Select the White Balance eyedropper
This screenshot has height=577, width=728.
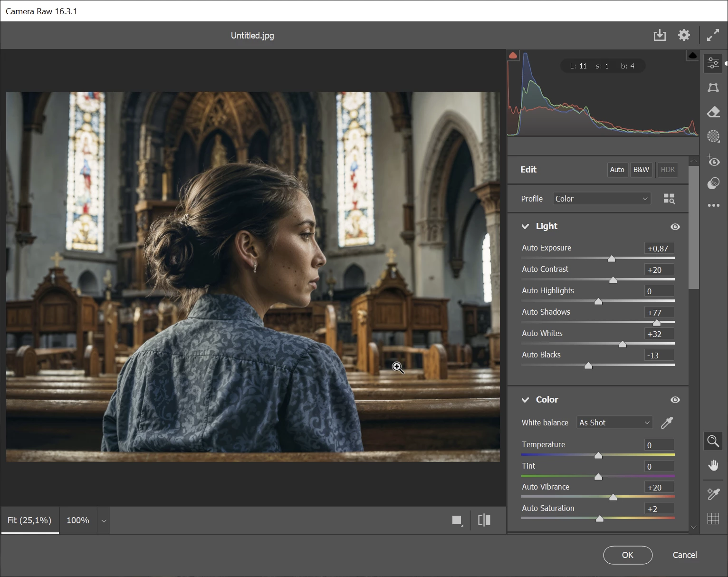[667, 423]
